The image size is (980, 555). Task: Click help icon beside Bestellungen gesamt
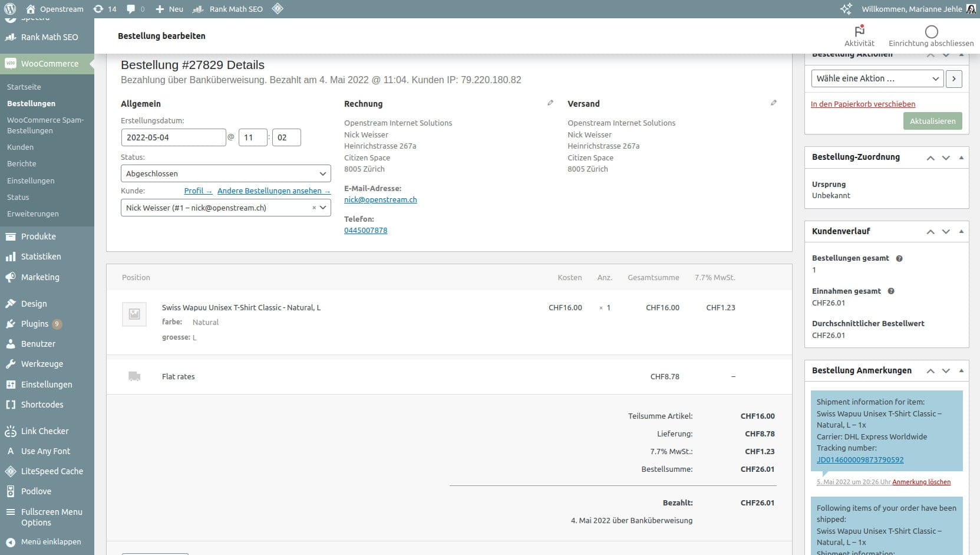[x=899, y=258]
